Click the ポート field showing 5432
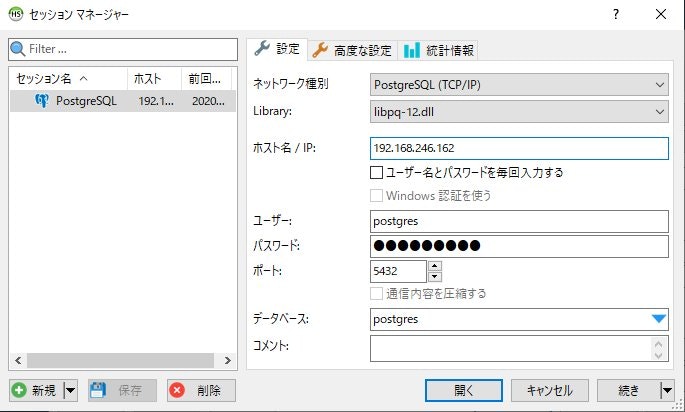This screenshot has height=412, width=685. (398, 271)
